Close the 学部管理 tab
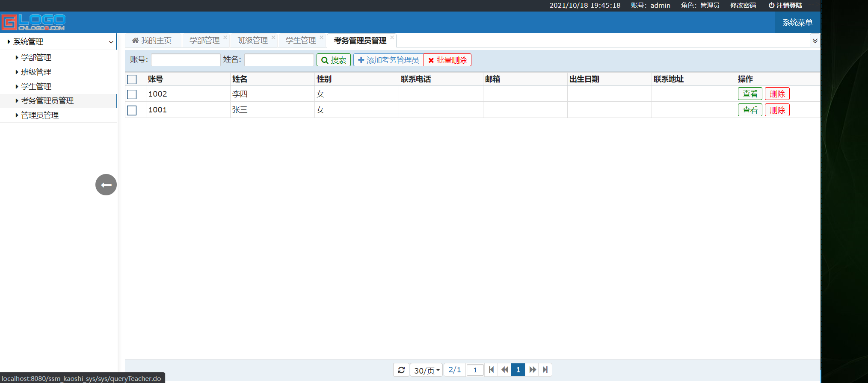This screenshot has height=383, width=868. [225, 37]
